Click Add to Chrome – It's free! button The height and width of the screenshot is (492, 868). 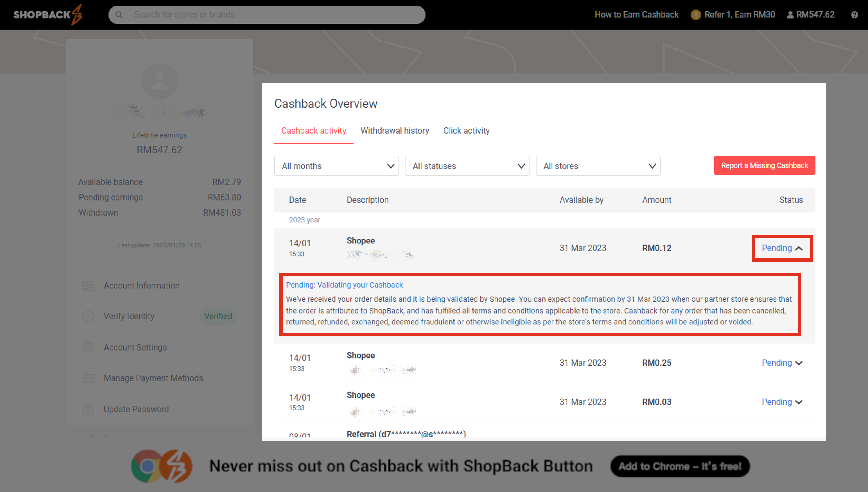pyautogui.click(x=680, y=466)
